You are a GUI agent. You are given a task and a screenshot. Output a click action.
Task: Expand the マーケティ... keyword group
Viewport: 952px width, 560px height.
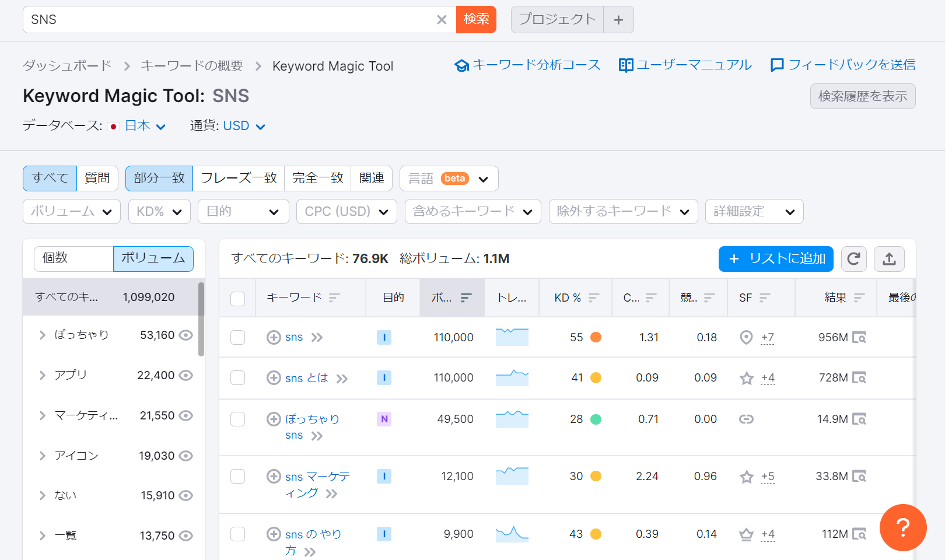click(x=42, y=415)
